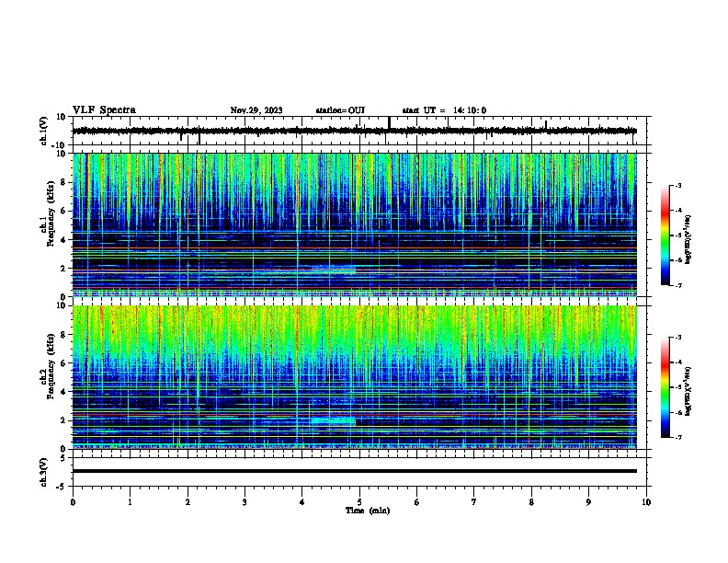
Task: Click '-5' on the ch.2 colorbar
Action: pyautogui.click(x=677, y=387)
